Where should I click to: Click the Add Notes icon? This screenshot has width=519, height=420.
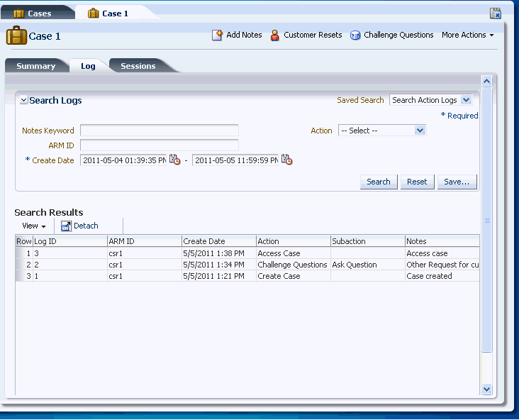tap(217, 35)
